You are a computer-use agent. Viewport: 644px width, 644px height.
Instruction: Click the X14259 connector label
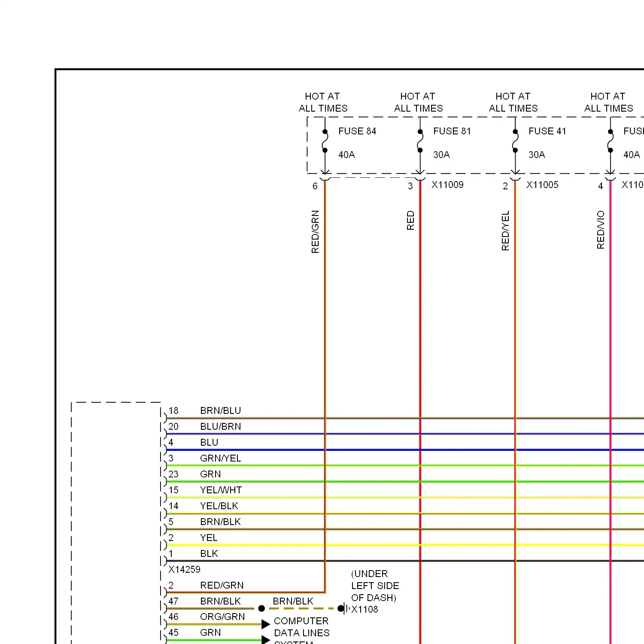pyautogui.click(x=184, y=570)
